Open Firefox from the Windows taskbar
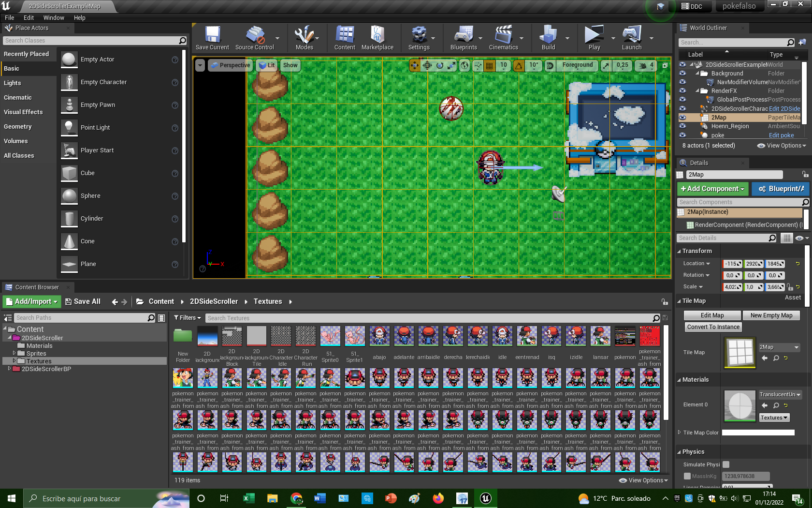The width and height of the screenshot is (812, 508). point(438,498)
